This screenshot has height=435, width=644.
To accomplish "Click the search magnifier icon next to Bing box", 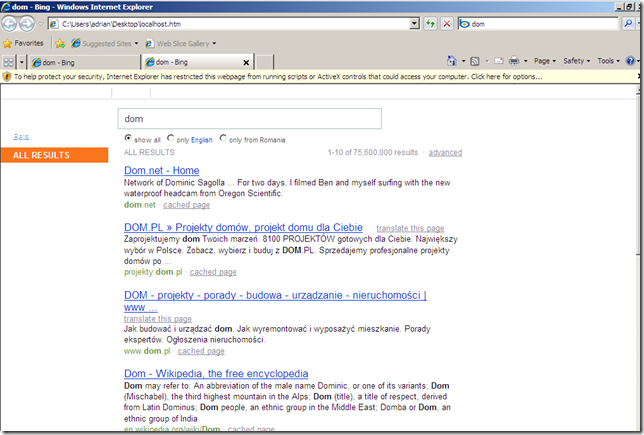I will click(x=628, y=24).
